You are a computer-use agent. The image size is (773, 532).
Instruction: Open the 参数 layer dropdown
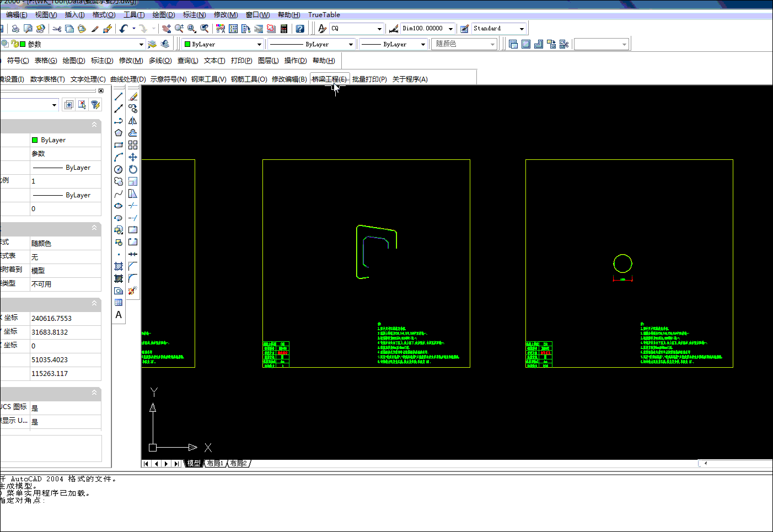[x=141, y=44]
